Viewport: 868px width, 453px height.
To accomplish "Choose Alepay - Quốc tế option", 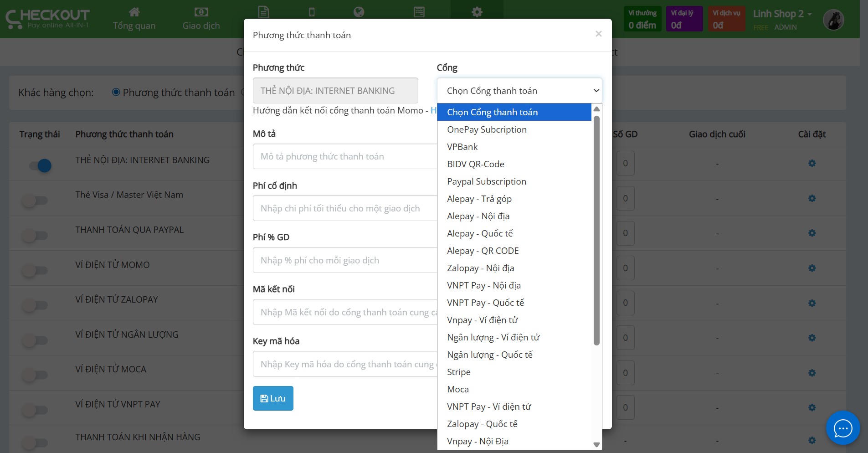I will point(514,233).
